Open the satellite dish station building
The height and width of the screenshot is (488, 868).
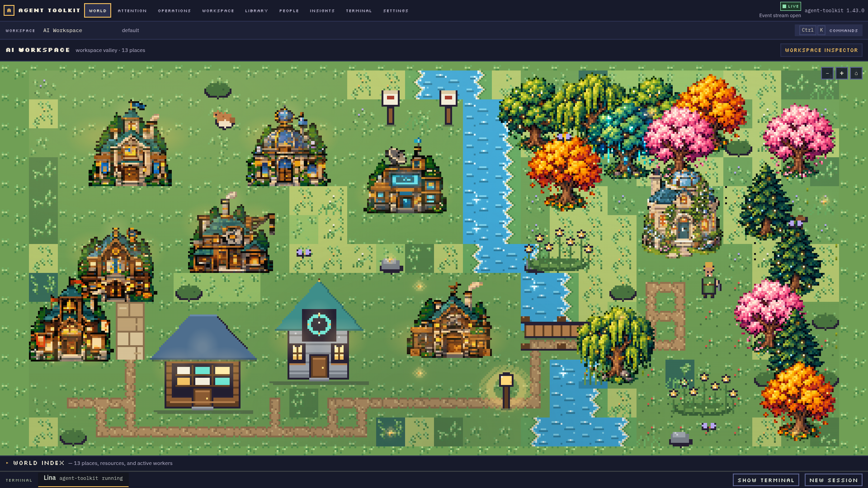tap(406, 176)
